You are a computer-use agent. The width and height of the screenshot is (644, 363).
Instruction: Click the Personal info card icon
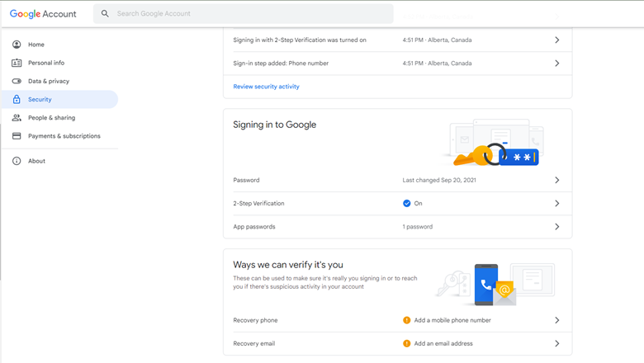point(17,63)
